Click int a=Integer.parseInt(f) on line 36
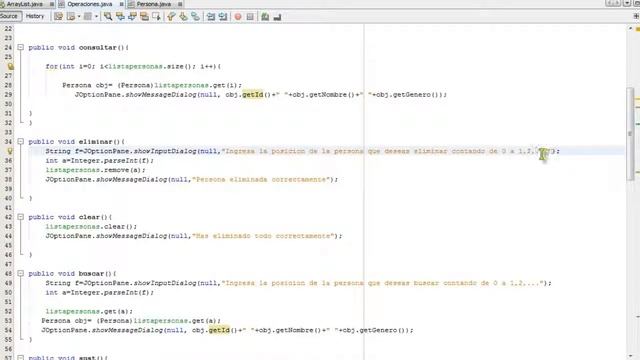The height and width of the screenshot is (360, 640). click(100, 160)
